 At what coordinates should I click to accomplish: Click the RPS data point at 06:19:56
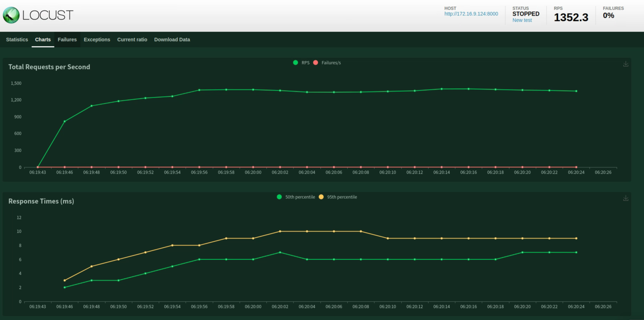tap(199, 90)
